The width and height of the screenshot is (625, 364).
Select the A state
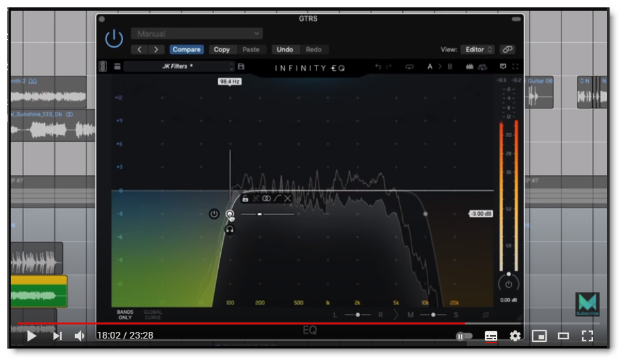pos(430,67)
